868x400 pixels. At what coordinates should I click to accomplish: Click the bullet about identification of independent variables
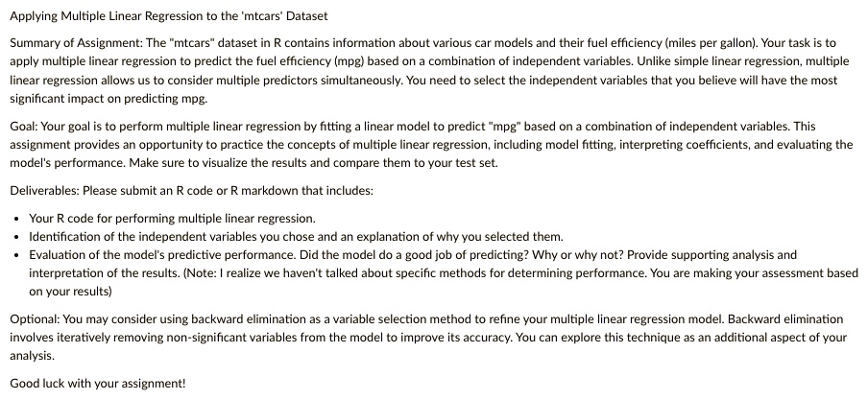296,237
